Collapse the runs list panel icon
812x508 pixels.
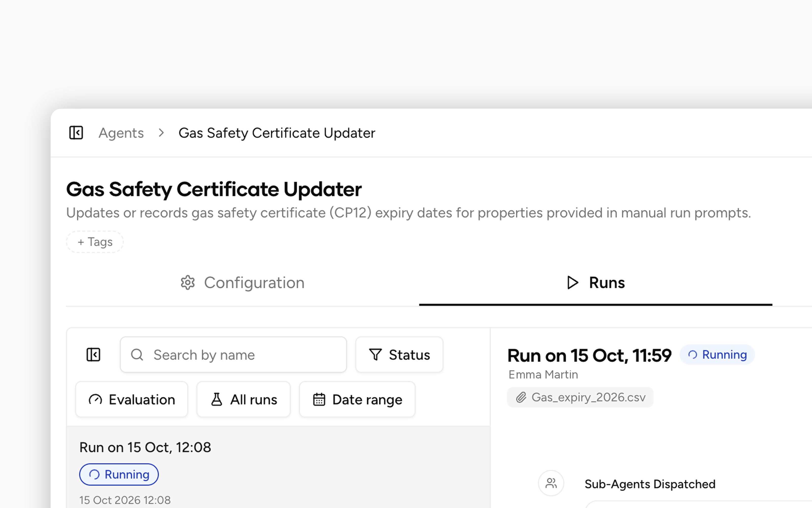(x=93, y=355)
